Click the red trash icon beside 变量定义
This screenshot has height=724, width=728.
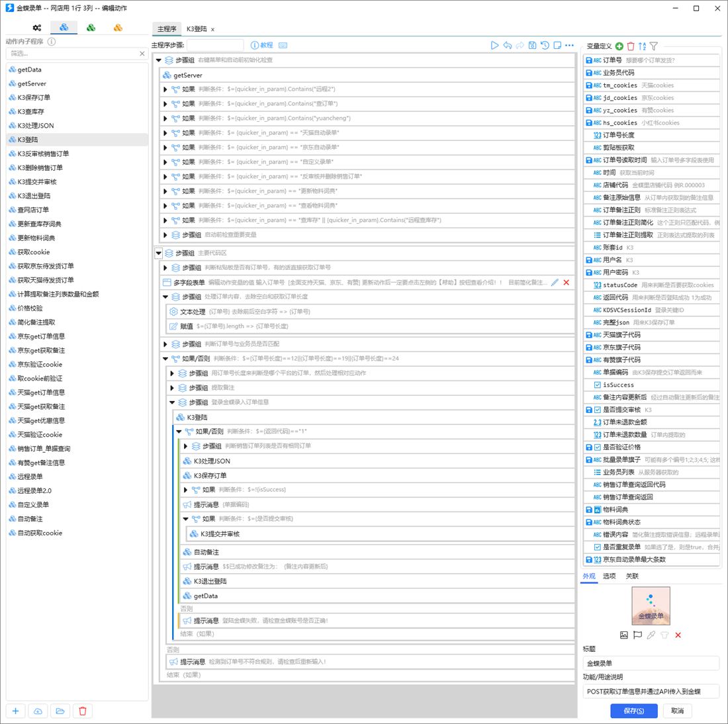point(631,46)
